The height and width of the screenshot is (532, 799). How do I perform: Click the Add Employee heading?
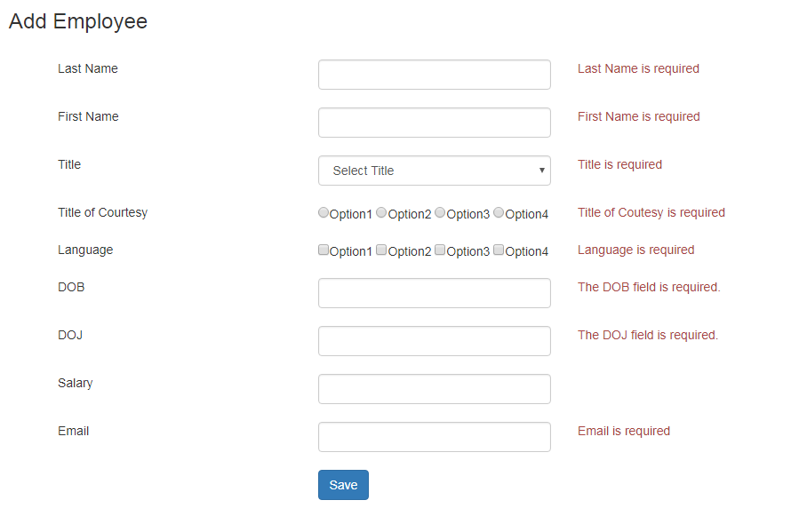(x=78, y=21)
